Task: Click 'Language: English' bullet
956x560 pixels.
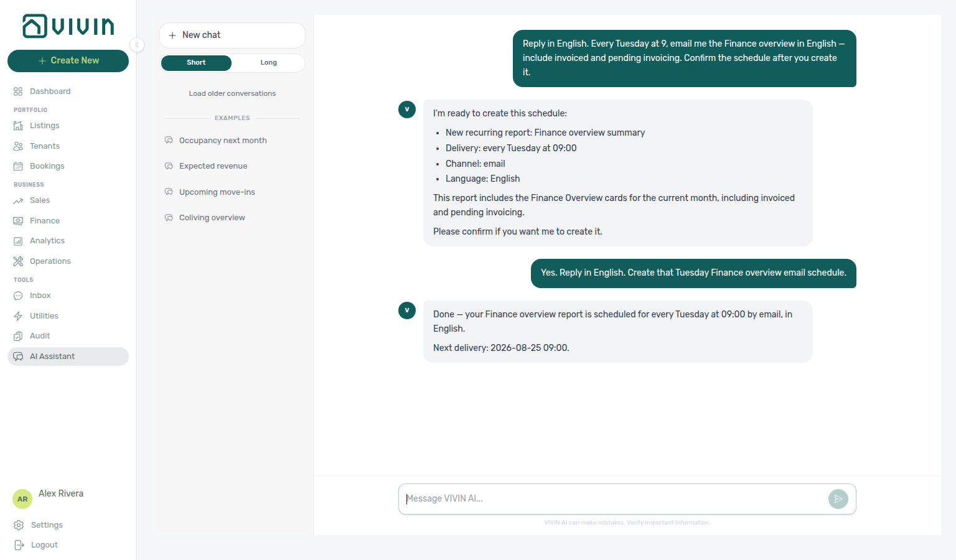Action: point(483,179)
